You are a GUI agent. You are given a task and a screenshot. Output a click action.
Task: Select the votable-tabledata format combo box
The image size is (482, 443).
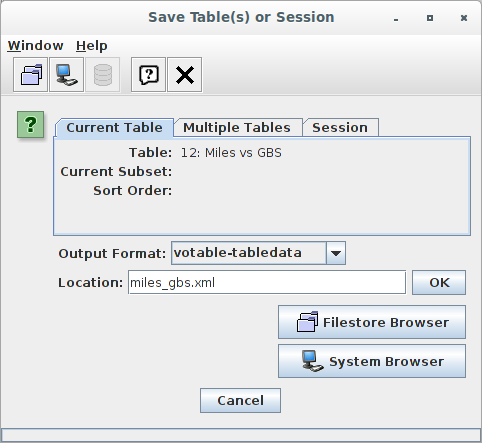click(x=258, y=253)
